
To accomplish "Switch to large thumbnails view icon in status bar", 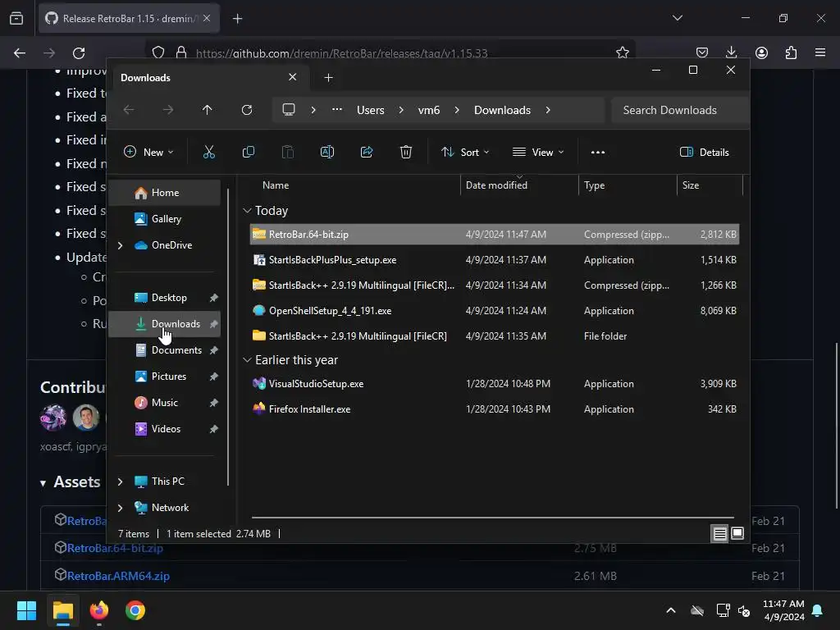I will tap(737, 533).
